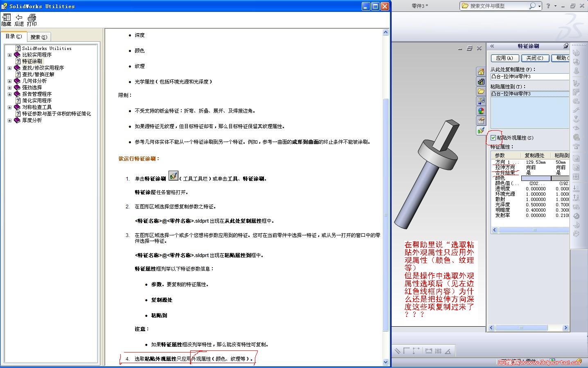Click the source color swatch in 颜色 row
This screenshot has height=368, width=588.
536,178
